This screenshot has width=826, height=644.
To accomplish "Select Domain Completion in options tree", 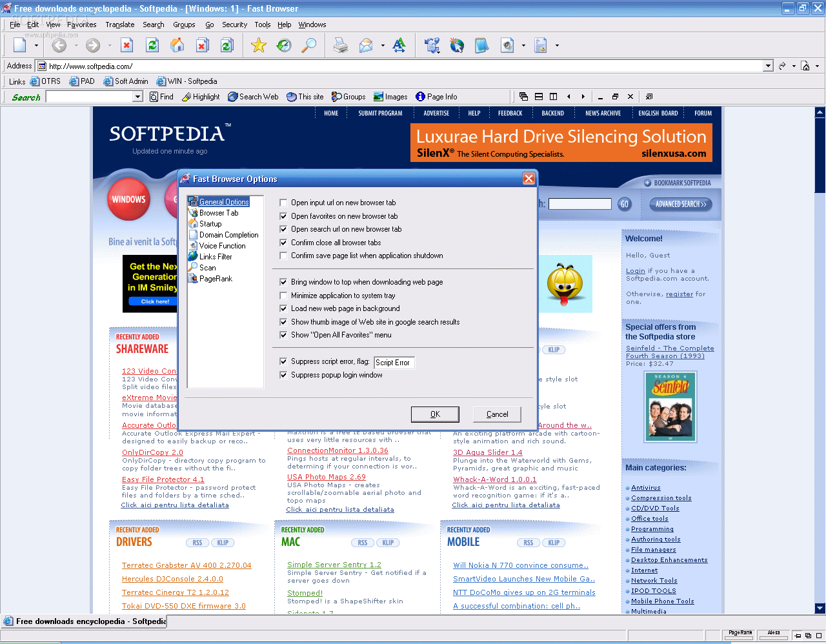I will coord(228,235).
